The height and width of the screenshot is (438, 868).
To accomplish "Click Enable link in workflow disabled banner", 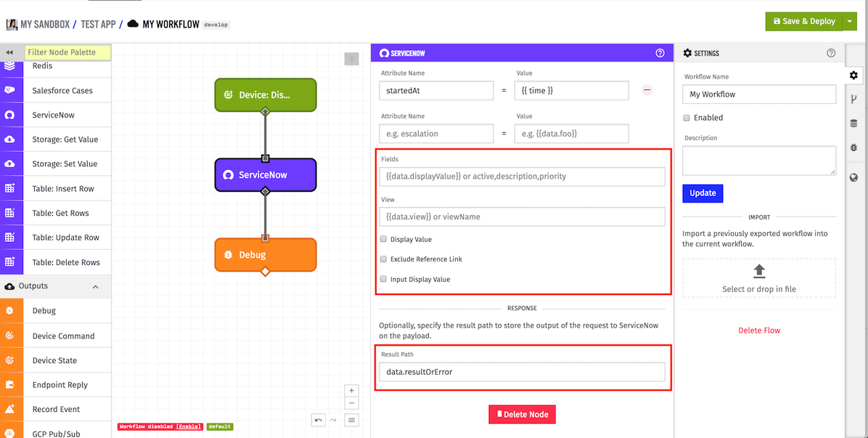I will [189, 427].
